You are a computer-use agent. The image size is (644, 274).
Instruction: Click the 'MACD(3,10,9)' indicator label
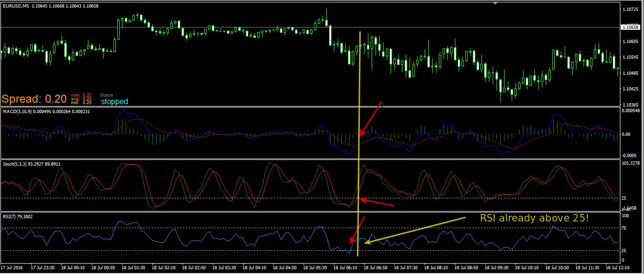(x=17, y=111)
